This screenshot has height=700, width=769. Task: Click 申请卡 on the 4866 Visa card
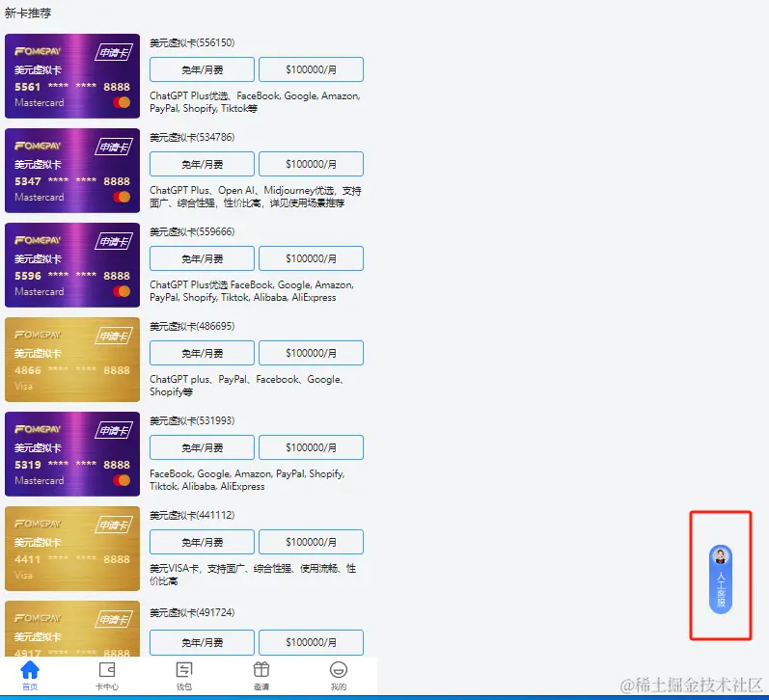point(114,336)
